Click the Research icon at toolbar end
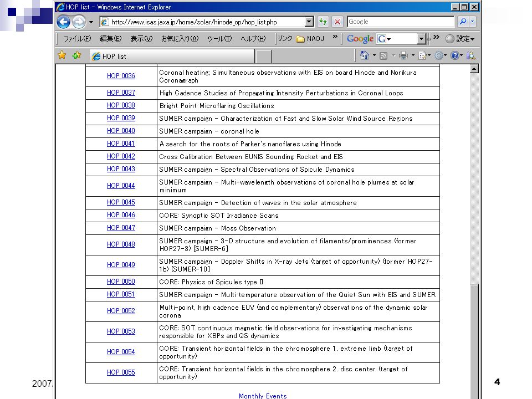The width and height of the screenshot is (532, 399). [470, 55]
